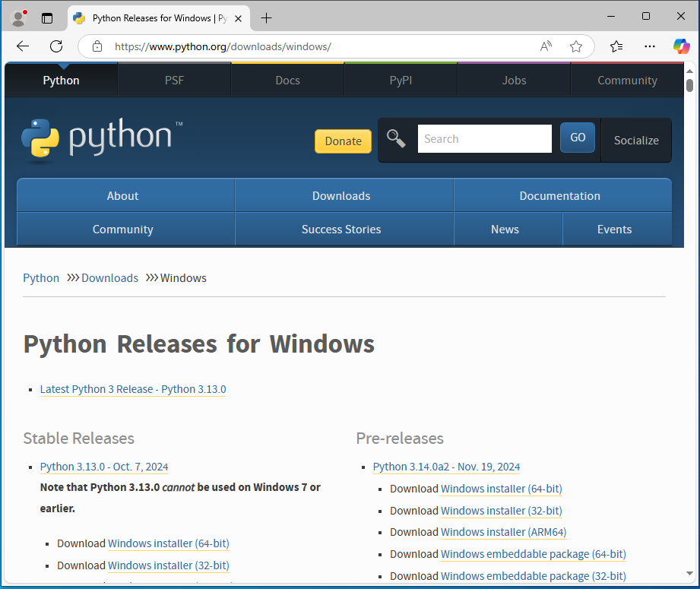Screen dimensions: 700x589
Task: Open the Python 3.13.0 - Oct. 7, 2024 release
Action: (104, 467)
